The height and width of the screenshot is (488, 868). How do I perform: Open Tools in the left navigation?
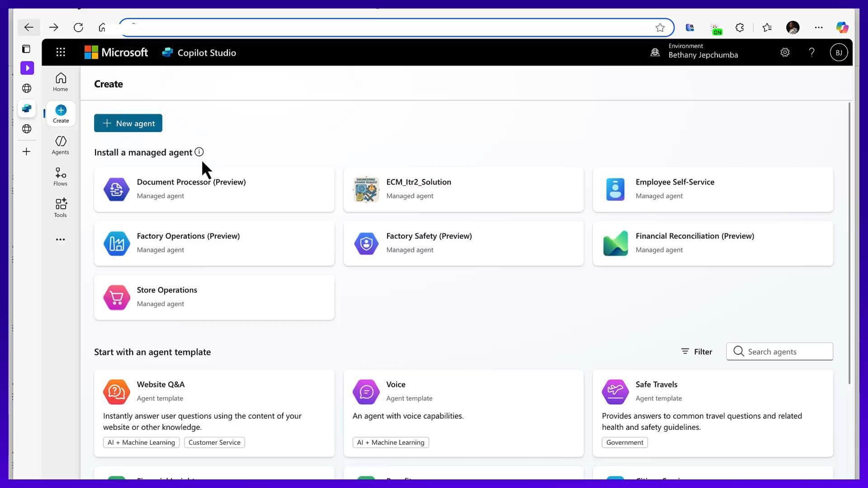(61, 208)
